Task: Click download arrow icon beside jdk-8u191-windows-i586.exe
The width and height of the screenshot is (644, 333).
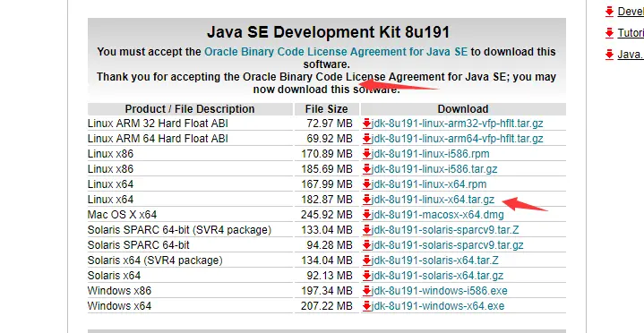Action: coord(366,291)
